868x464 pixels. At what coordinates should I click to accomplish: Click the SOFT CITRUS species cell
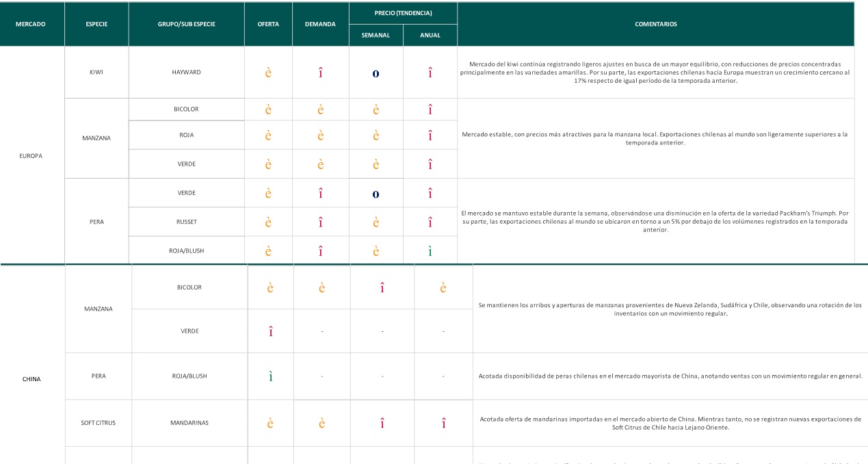(x=98, y=423)
